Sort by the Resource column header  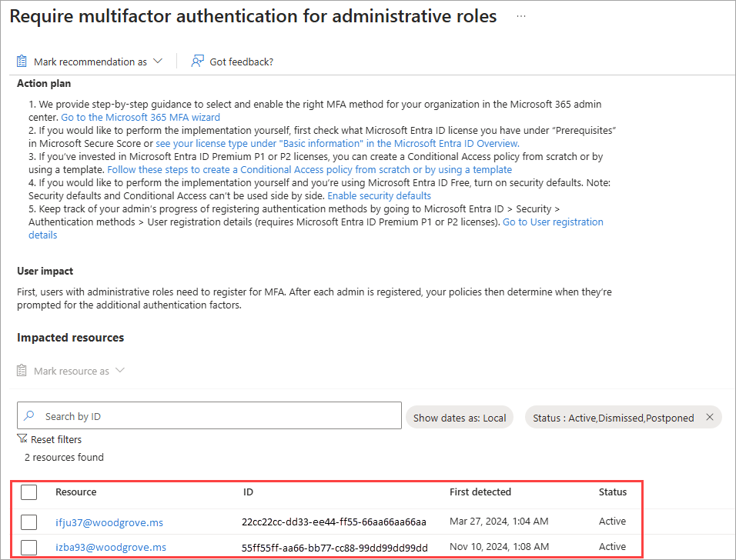tap(76, 492)
